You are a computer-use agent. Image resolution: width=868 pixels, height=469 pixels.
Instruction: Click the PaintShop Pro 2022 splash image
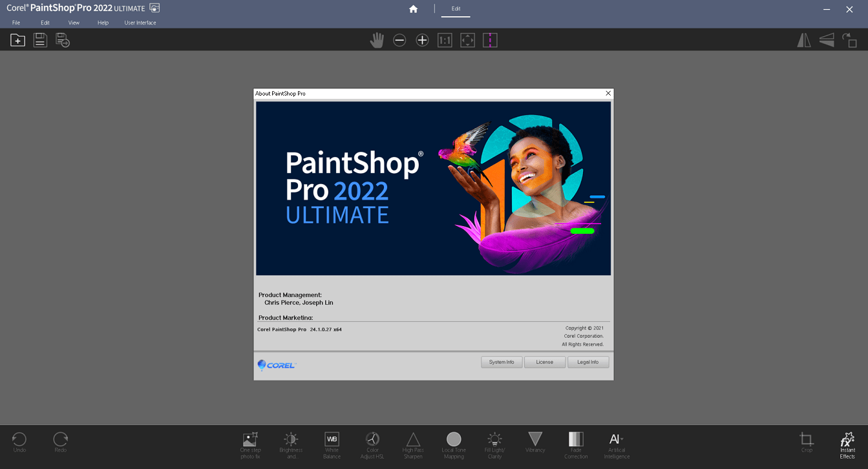[x=433, y=188]
